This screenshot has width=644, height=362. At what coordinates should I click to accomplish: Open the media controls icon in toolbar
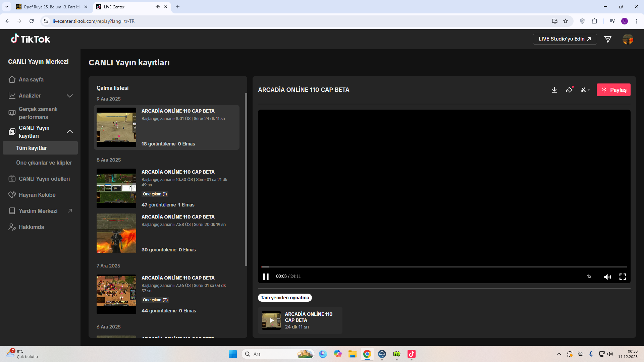[612, 21]
